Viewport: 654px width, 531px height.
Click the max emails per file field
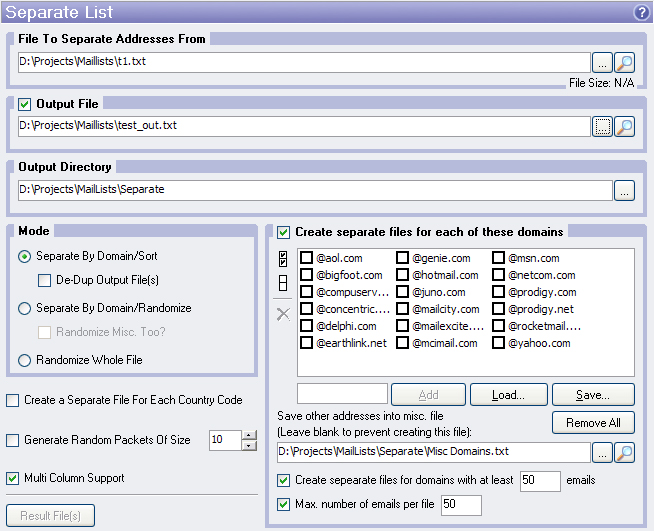pos(461,504)
